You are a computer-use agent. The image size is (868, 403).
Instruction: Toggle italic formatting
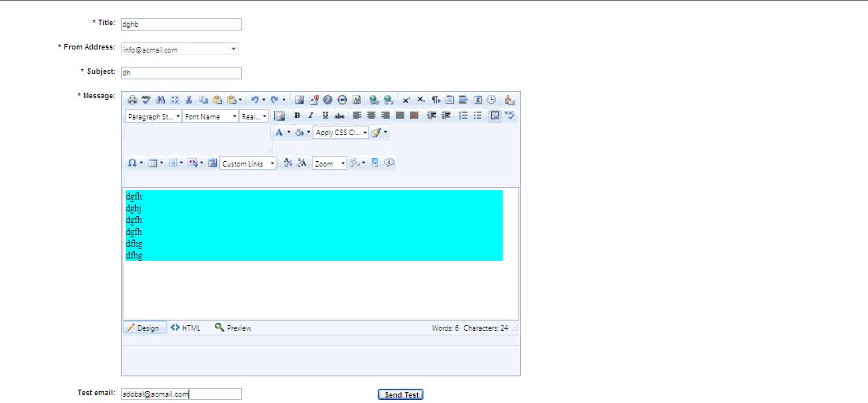(x=310, y=115)
